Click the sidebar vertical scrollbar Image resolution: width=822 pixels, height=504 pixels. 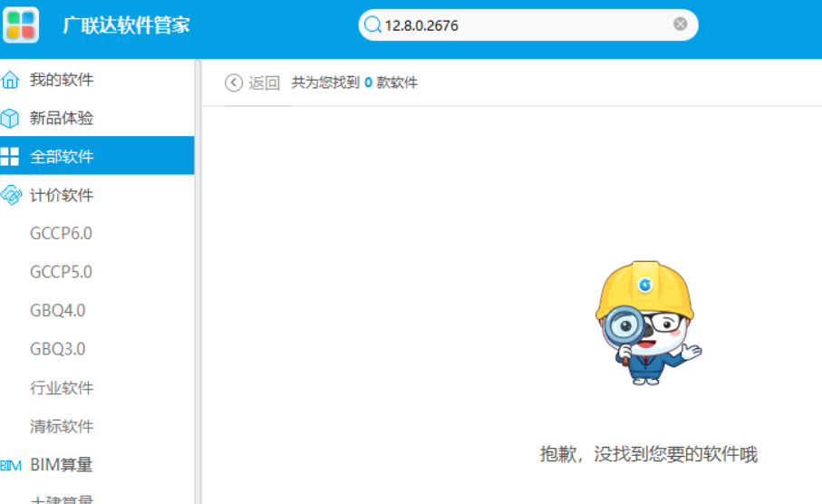tap(198, 282)
